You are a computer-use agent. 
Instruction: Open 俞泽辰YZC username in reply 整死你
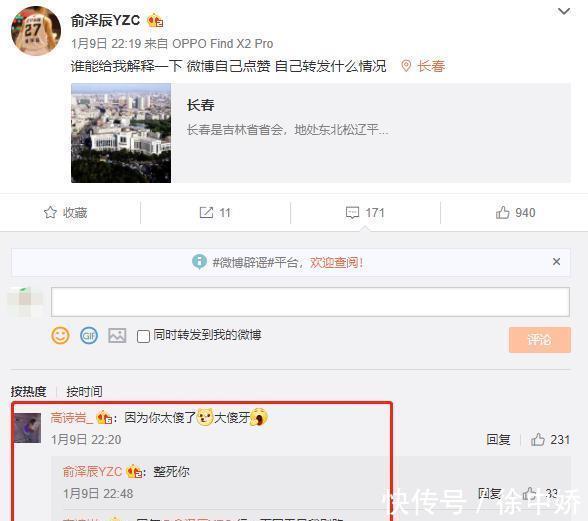pyautogui.click(x=92, y=471)
